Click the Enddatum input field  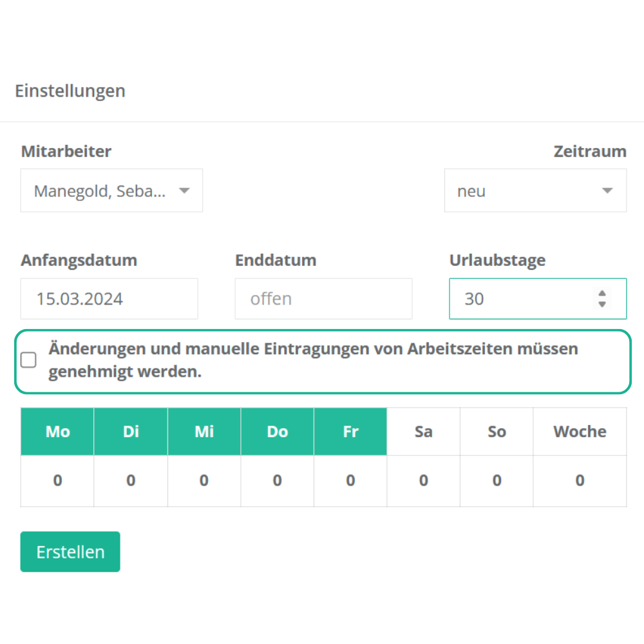[x=323, y=299]
